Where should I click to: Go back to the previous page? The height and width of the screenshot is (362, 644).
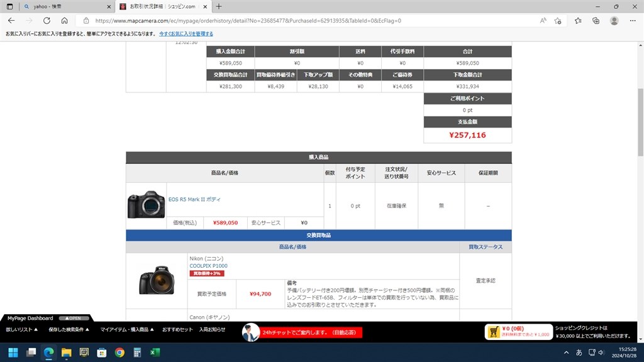tap(11, 21)
